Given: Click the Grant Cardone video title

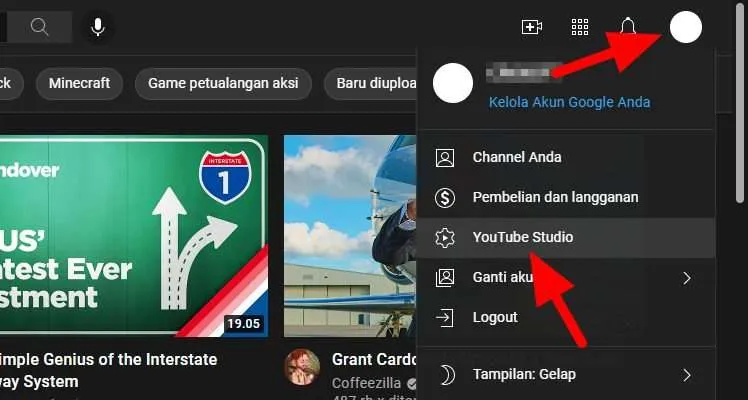Looking at the screenshot, I should tap(374, 359).
